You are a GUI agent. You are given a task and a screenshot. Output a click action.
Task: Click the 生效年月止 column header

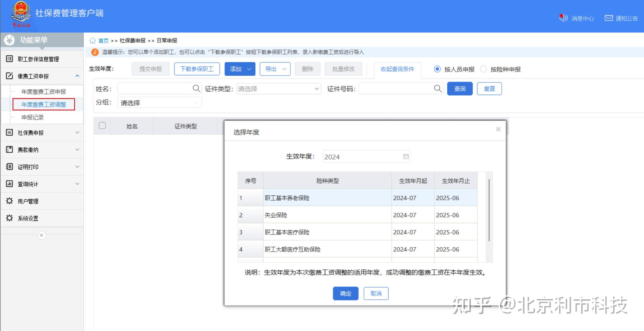[x=456, y=180]
